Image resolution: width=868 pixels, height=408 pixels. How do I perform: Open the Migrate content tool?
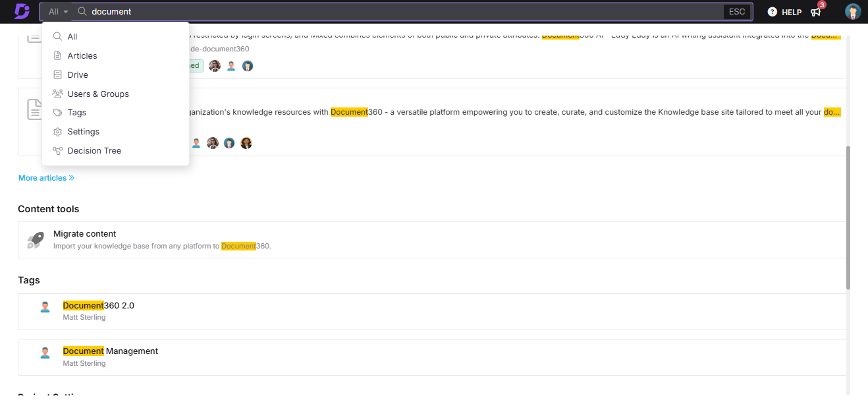(432, 240)
